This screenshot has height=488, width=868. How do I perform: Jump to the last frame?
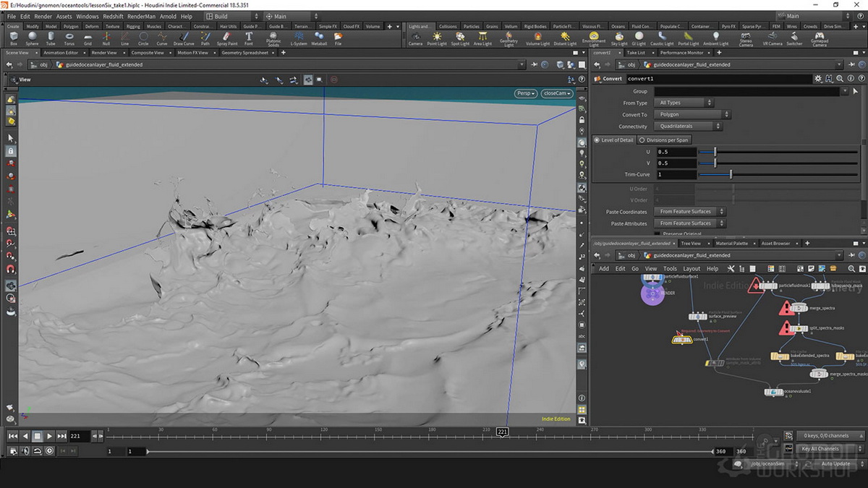point(62,436)
